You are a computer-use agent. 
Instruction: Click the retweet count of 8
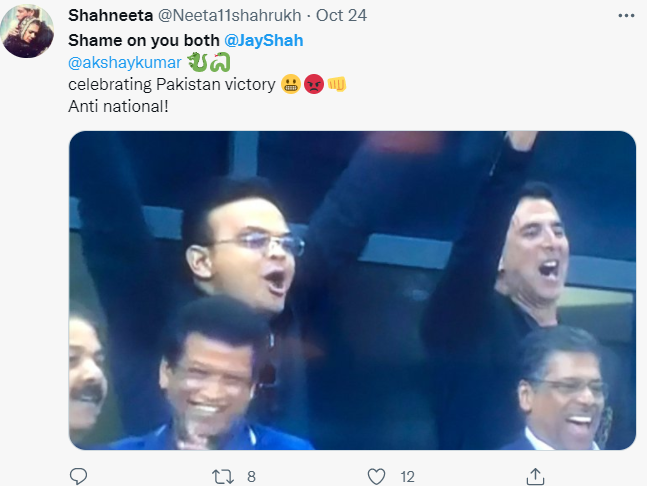point(251,476)
